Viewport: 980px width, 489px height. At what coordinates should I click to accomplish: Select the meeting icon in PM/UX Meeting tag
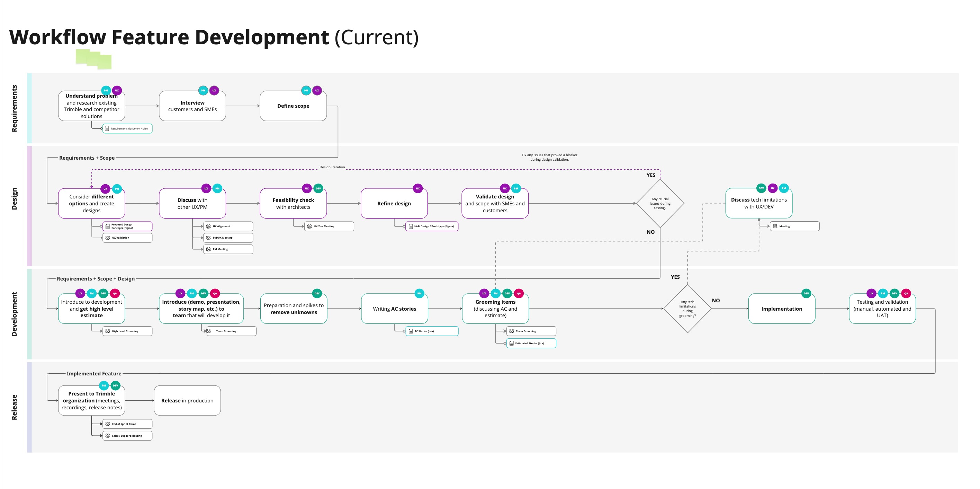208,238
